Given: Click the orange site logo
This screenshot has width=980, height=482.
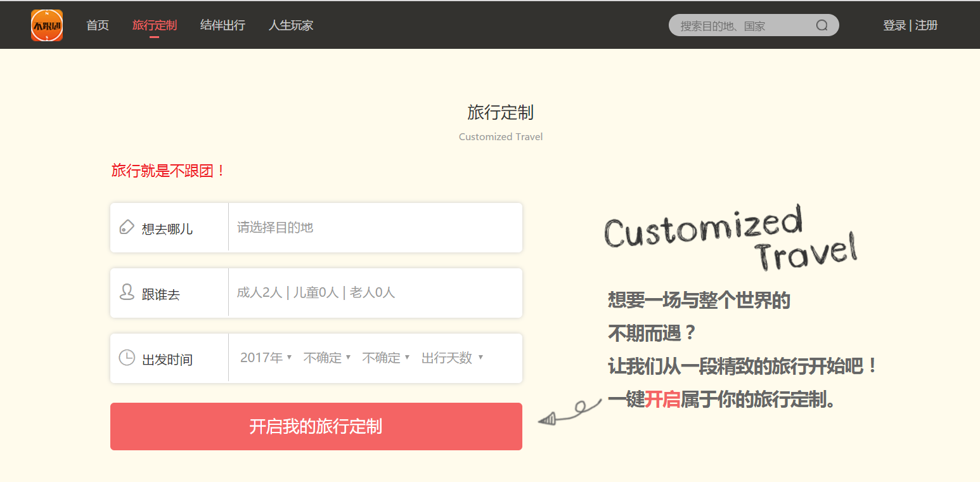Looking at the screenshot, I should click(x=47, y=25).
